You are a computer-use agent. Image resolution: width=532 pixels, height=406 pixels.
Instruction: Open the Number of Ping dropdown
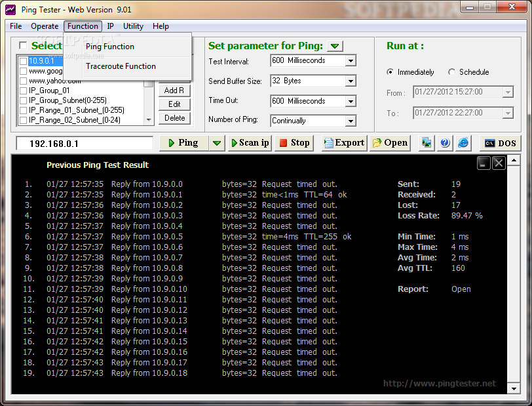click(351, 121)
